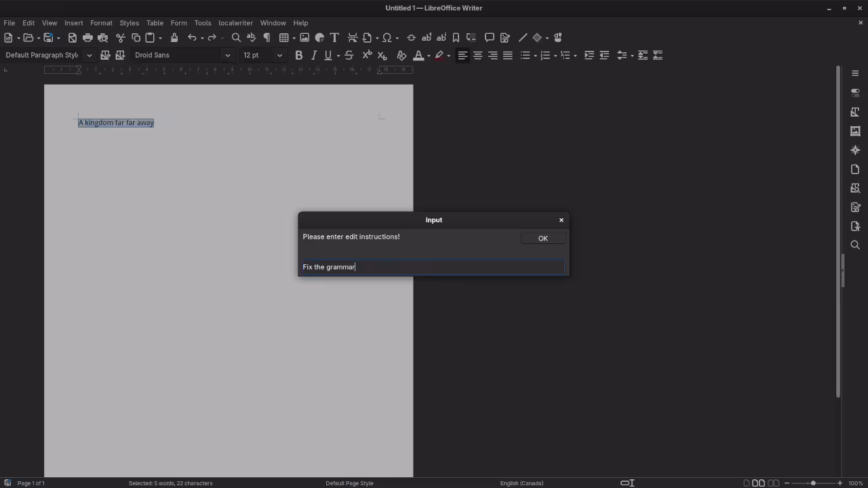
Task: Enable italic formatting
Action: 313,55
